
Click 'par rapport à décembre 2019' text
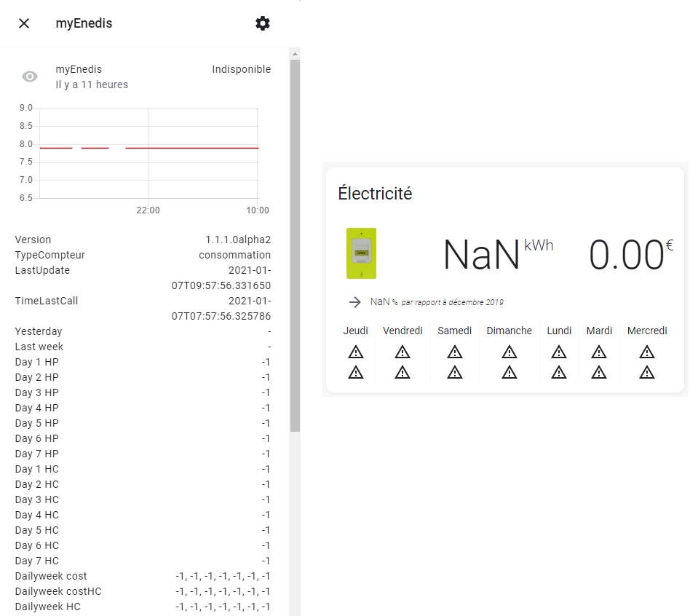[452, 302]
